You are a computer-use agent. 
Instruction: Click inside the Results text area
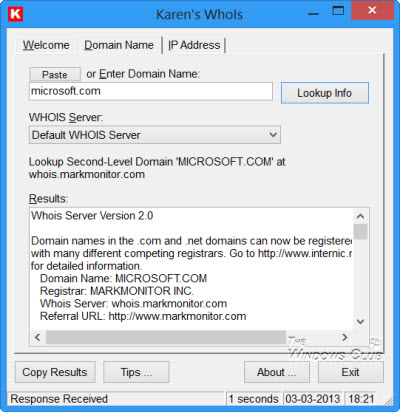click(x=192, y=268)
